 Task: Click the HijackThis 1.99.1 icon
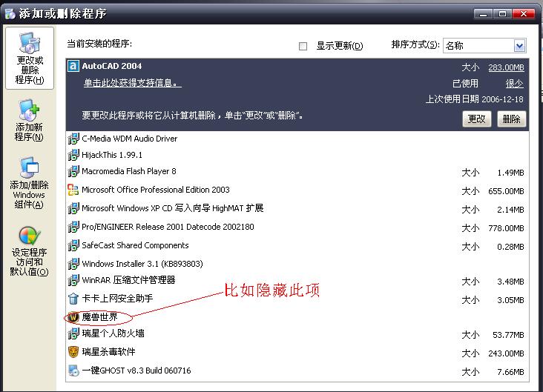[x=73, y=155]
